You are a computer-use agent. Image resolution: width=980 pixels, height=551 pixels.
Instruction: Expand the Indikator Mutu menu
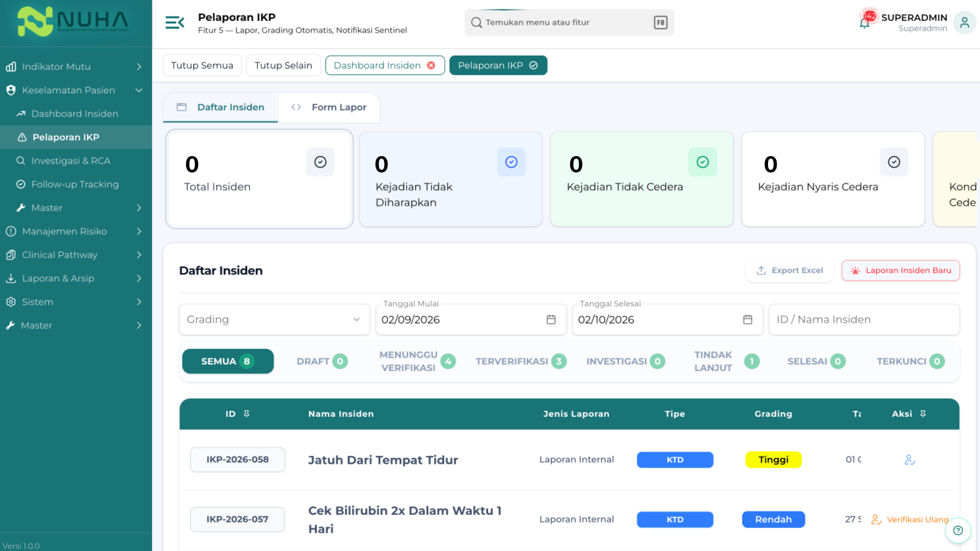(x=76, y=67)
